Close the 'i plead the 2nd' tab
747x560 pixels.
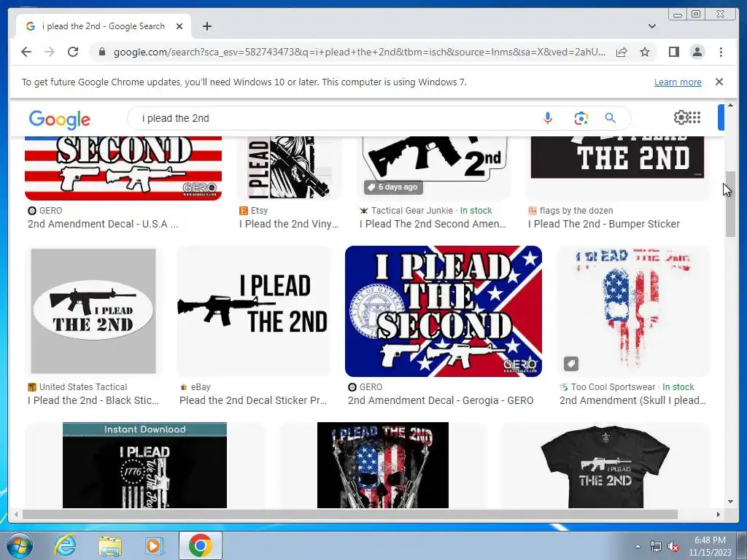(x=179, y=26)
